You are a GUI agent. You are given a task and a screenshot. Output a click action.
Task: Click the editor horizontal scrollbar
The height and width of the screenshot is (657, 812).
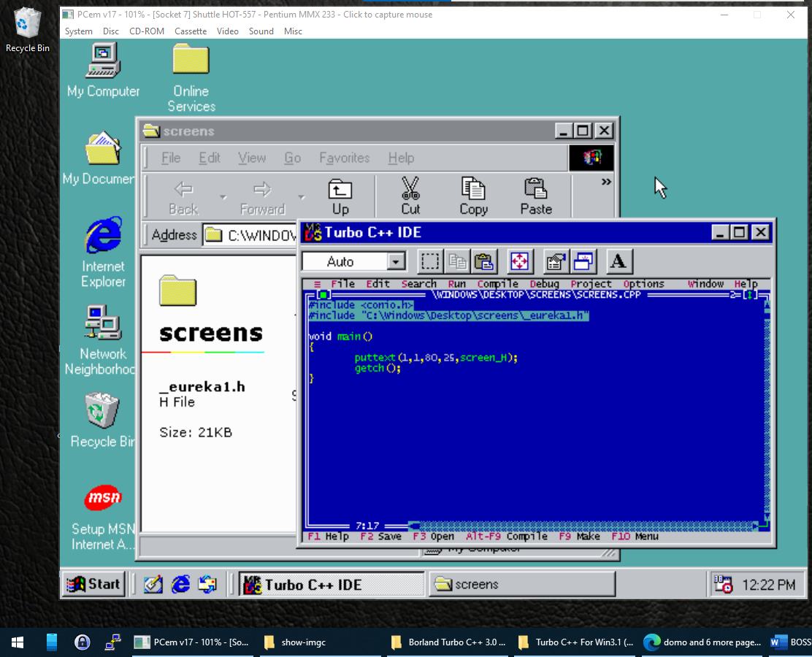tap(583, 526)
